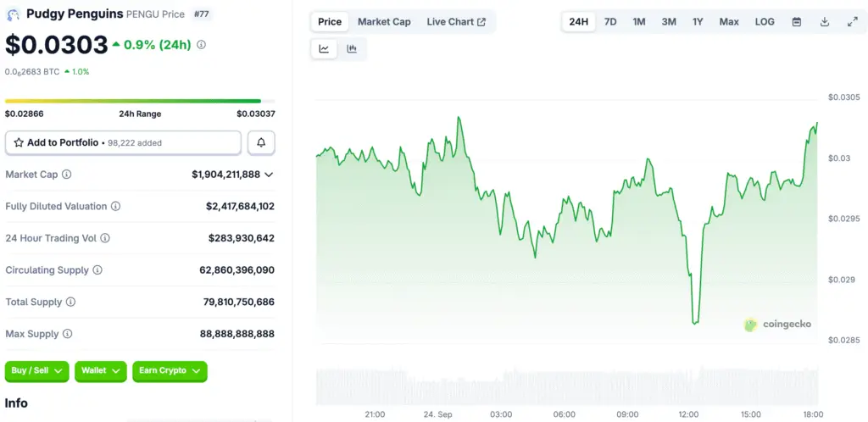Click the download chart data icon
Viewport: 868px width, 422px height.
[x=825, y=22]
